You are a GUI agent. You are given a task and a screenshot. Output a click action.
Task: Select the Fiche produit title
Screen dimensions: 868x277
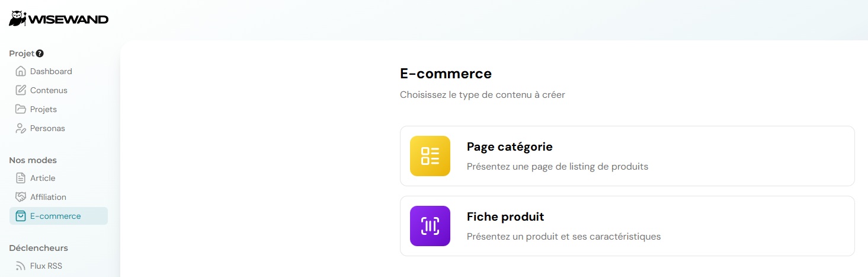pos(505,216)
